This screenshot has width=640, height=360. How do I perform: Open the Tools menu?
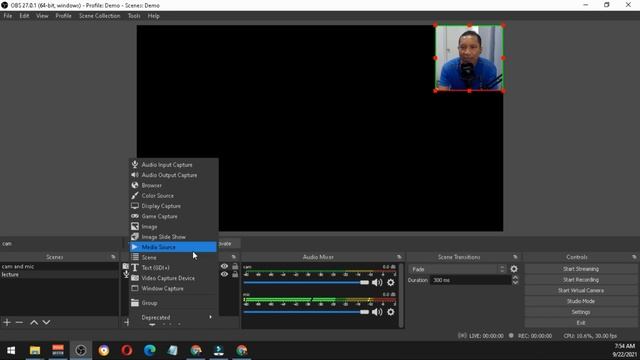(x=134, y=16)
